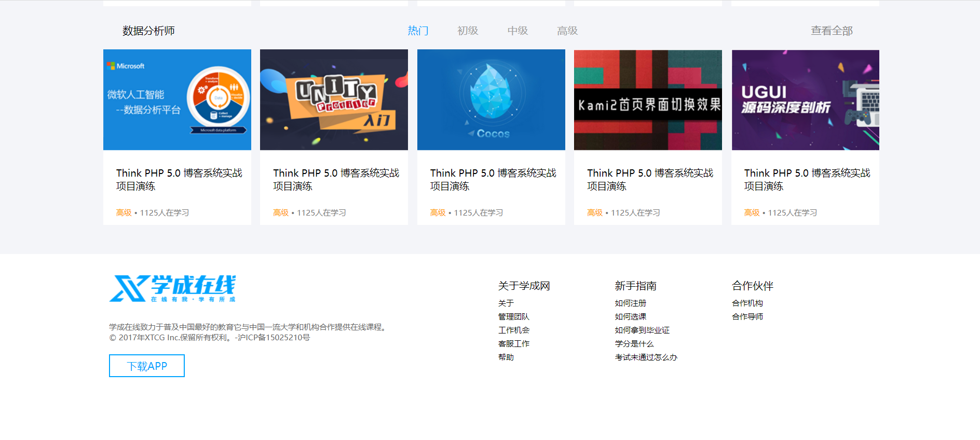The width and height of the screenshot is (980, 440).
Task: Open the Cocos course thumbnail
Action: (491, 100)
